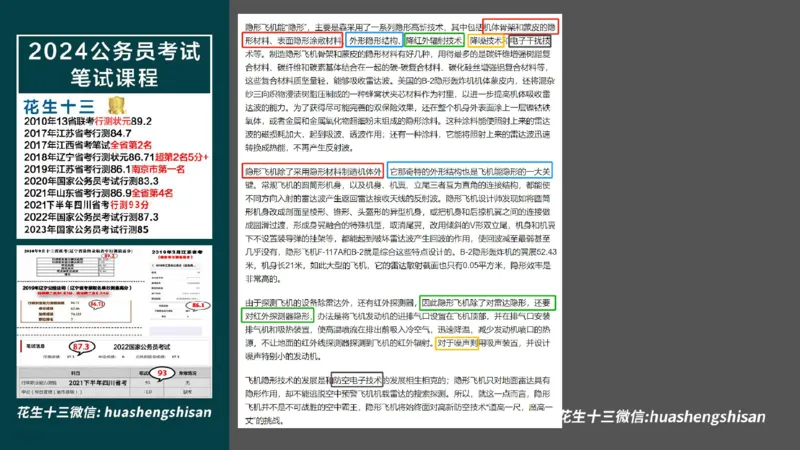
Task: Select the row 2023年国家公务员考试行测85
Action: 86,230
